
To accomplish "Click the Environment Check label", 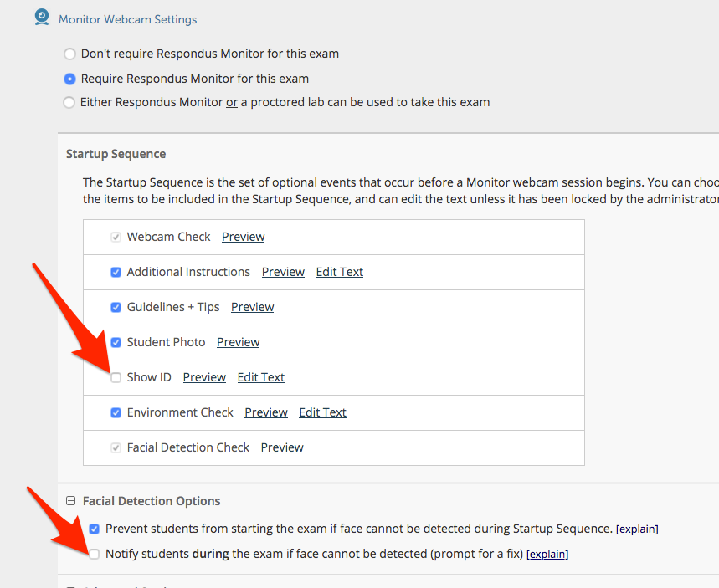I will click(180, 412).
